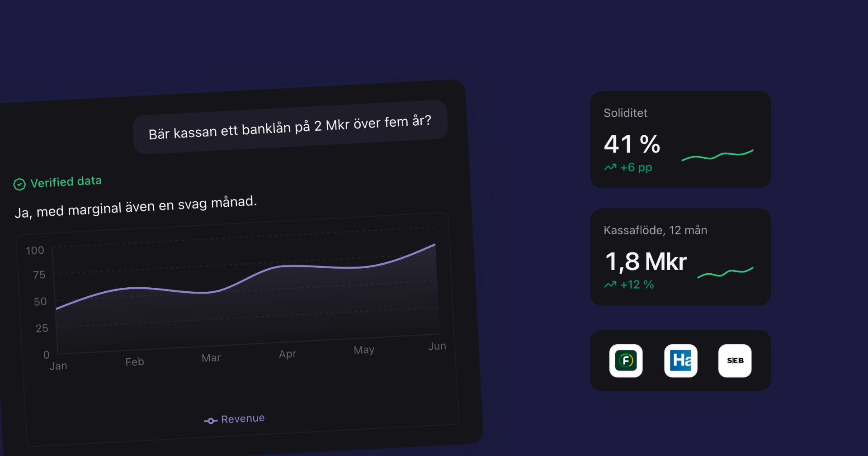Click the answer text about svag månad
868x456 pixels.
click(x=136, y=207)
